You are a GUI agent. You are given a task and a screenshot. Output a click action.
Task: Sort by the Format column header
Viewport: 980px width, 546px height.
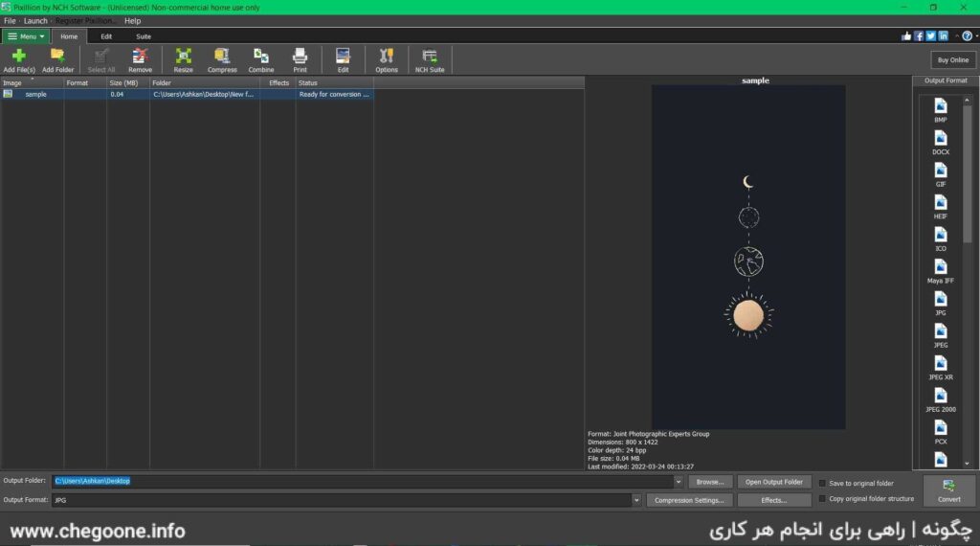pos(85,82)
